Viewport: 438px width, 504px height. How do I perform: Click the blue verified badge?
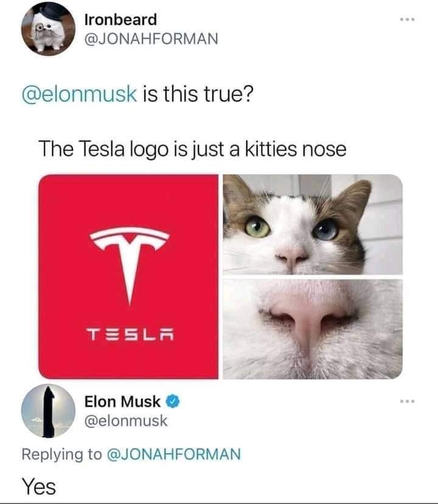click(x=173, y=401)
